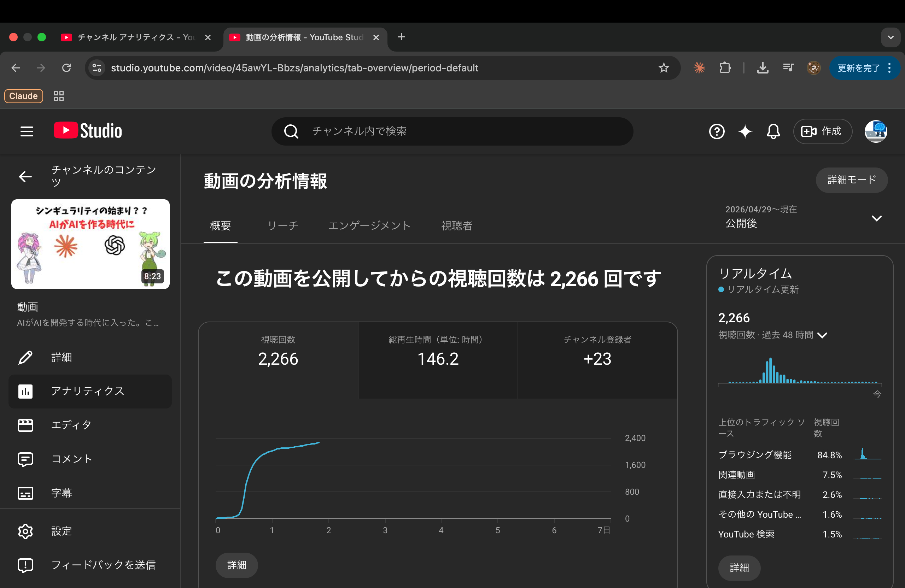Click the YouTube Studio logo

pos(88,131)
